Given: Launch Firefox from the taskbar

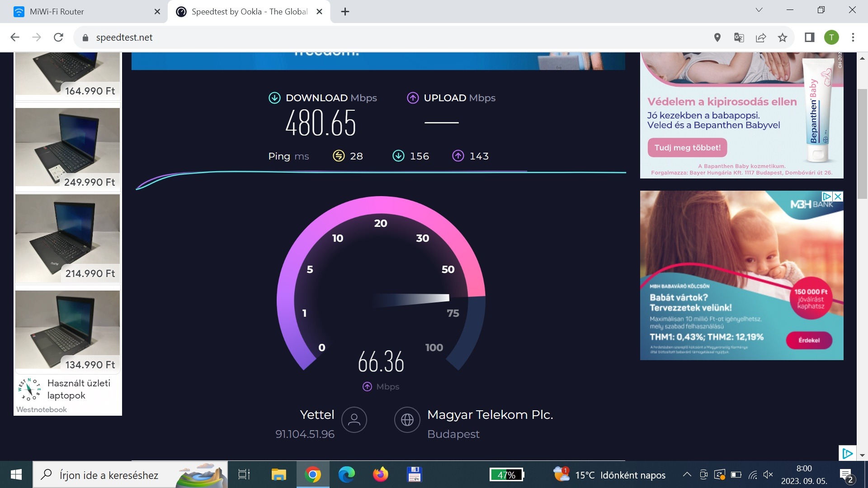Looking at the screenshot, I should click(380, 474).
